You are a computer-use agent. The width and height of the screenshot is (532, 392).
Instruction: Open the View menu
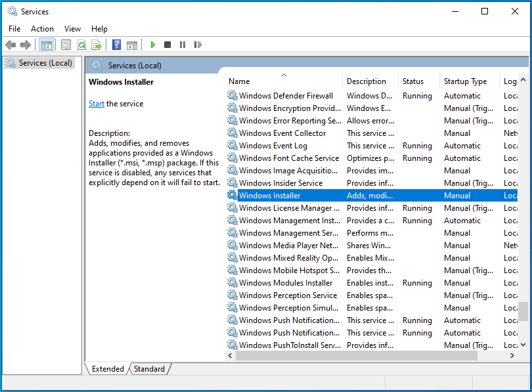pyautogui.click(x=72, y=29)
